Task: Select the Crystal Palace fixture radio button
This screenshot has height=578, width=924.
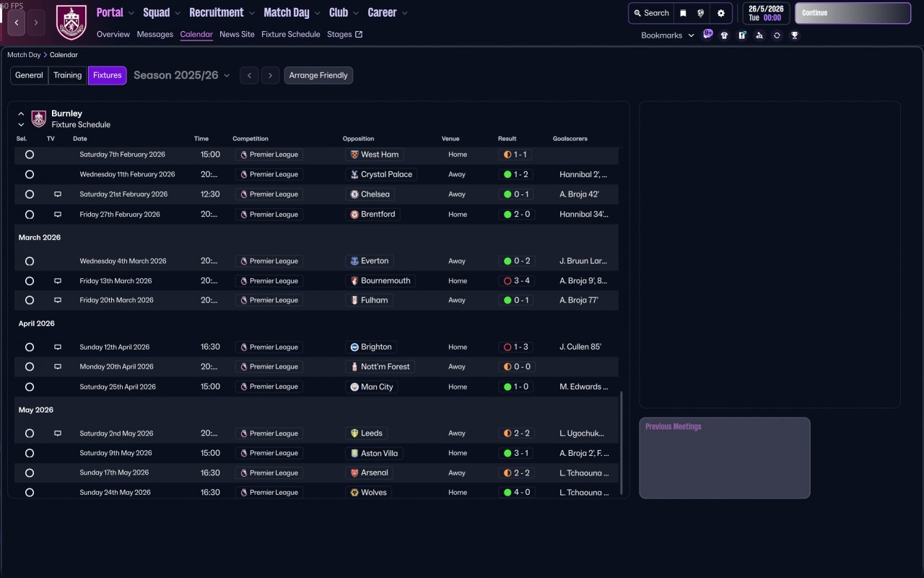Action: click(x=30, y=174)
